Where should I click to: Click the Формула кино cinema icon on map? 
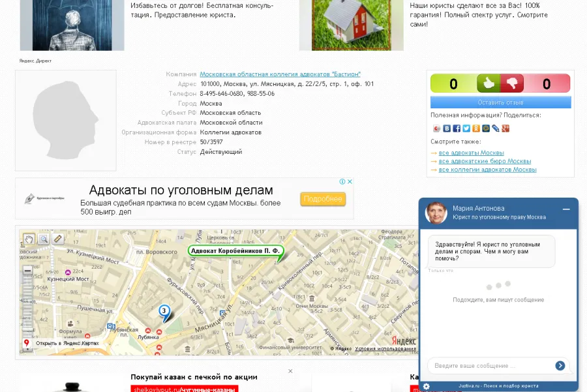point(70,324)
